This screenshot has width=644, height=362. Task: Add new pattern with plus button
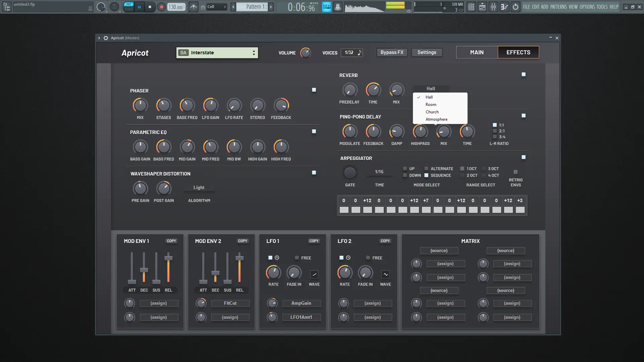[271, 7]
